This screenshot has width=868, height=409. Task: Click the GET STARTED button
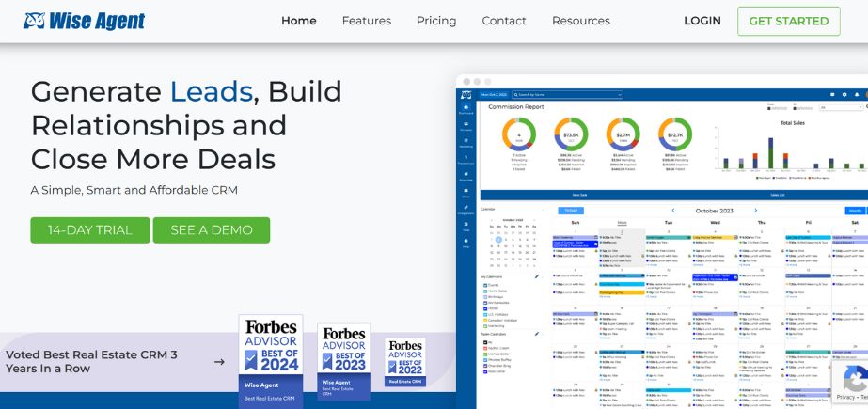point(788,21)
